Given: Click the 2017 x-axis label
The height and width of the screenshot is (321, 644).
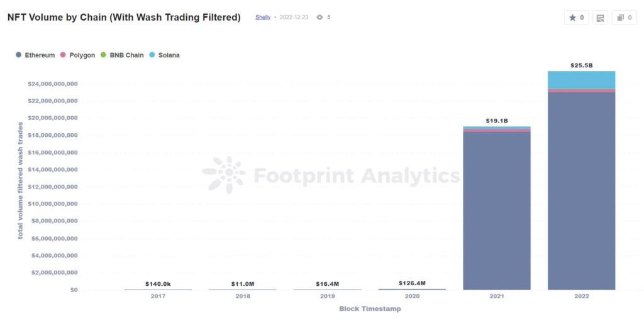Looking at the screenshot, I should tap(158, 296).
